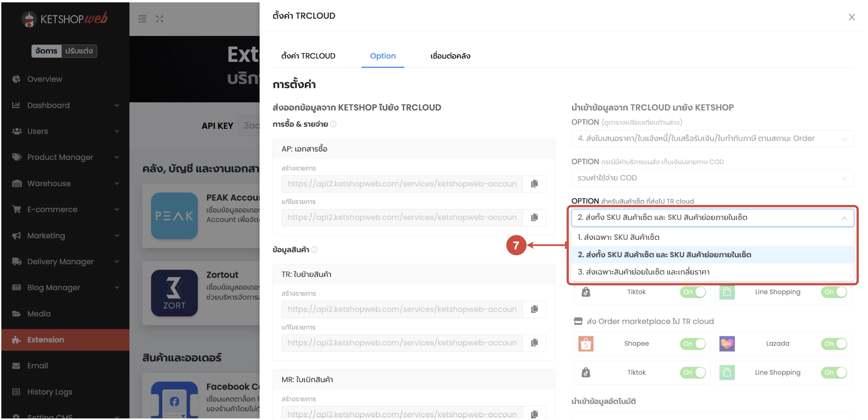Click the KETSHOPweb logo
Viewport: 868px width, 420px height.
click(x=64, y=19)
